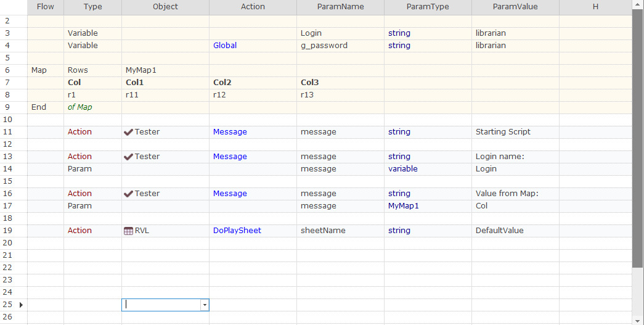Select the Action column header
Screen dimensions: 644x325
tap(253, 7)
